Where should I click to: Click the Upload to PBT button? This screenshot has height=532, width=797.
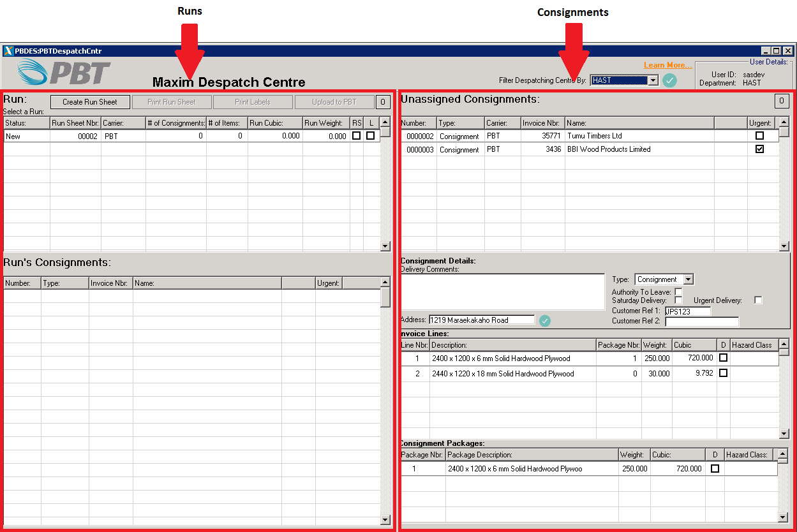point(334,102)
